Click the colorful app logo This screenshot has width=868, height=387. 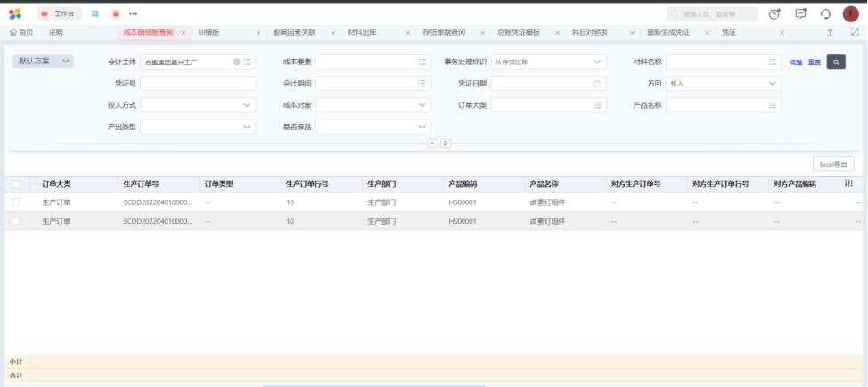tap(15, 14)
